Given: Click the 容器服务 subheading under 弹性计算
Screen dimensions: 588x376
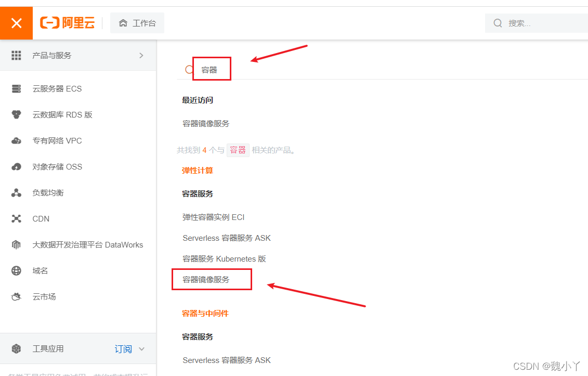Looking at the screenshot, I should click(198, 193).
